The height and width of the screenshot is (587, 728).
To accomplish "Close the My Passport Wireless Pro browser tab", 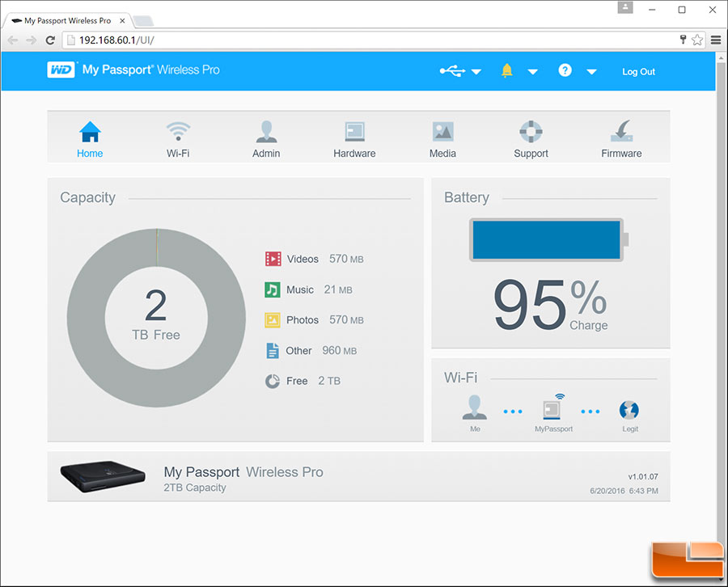I will 122,21.
